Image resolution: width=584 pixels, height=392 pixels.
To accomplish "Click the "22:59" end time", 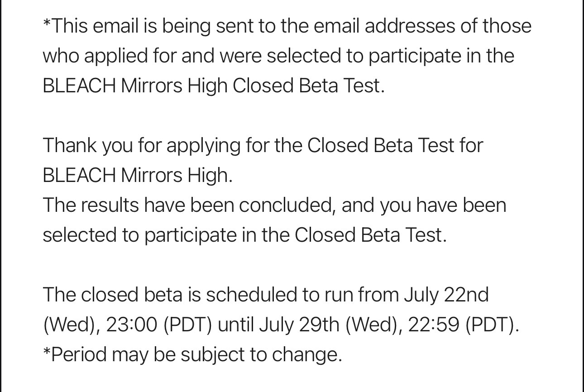I will click(434, 325).
